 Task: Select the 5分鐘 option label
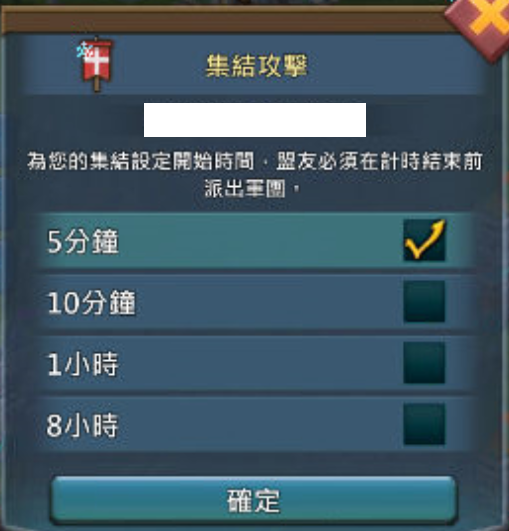tap(83, 241)
